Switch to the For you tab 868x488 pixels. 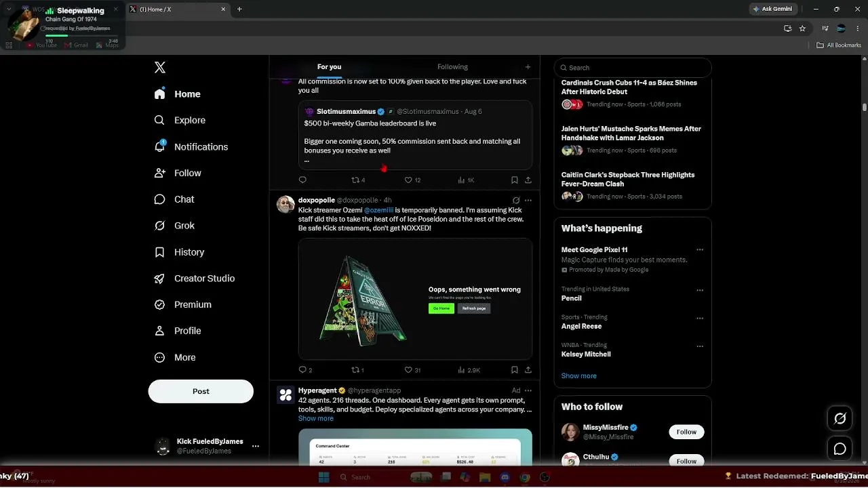tap(329, 67)
